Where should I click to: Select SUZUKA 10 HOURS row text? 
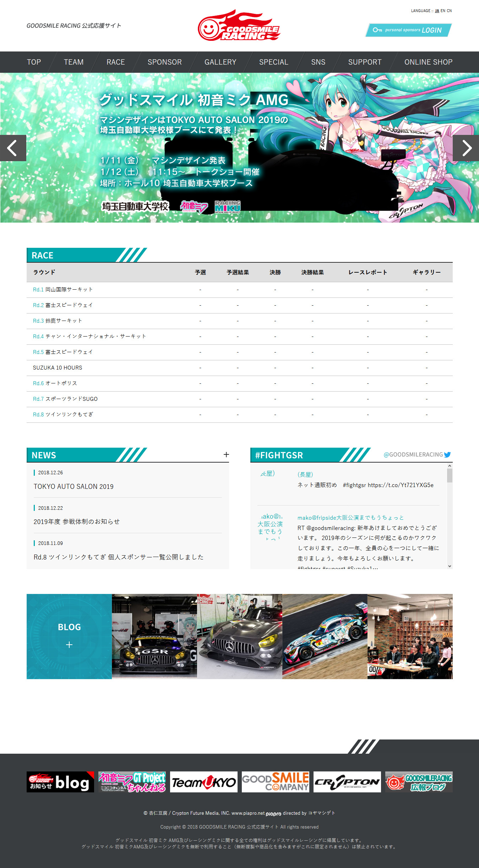pyautogui.click(x=58, y=368)
